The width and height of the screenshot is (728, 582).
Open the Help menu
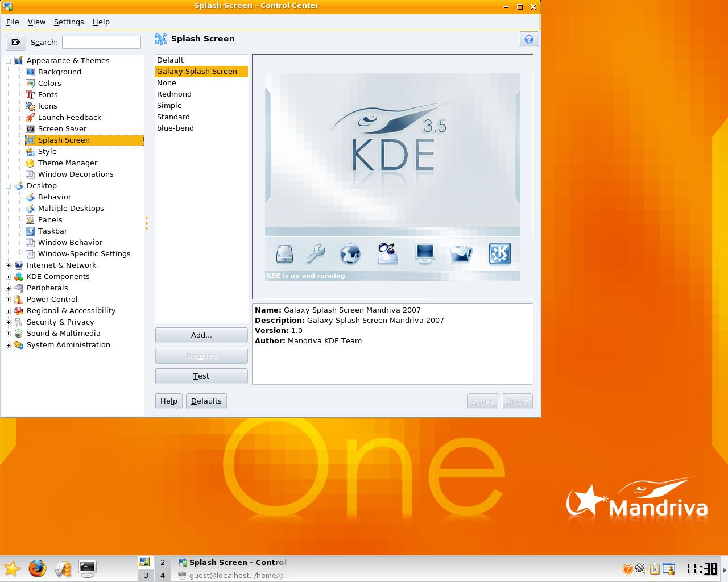(101, 22)
